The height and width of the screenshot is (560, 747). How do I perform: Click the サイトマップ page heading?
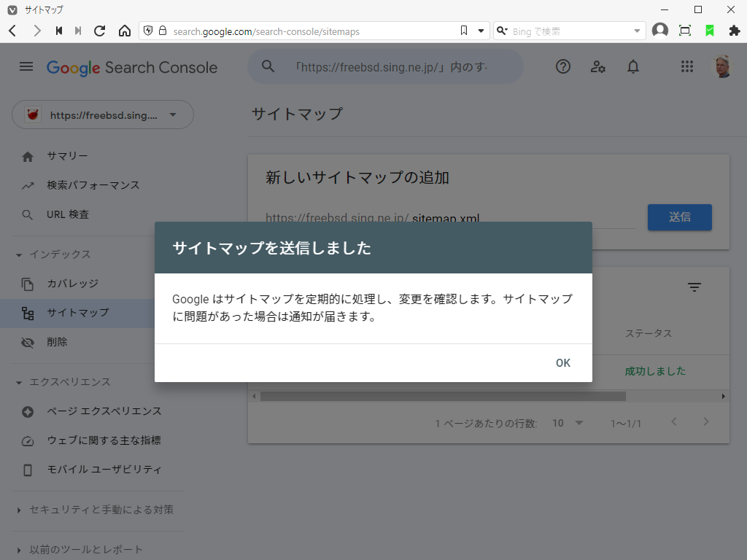coord(298,114)
